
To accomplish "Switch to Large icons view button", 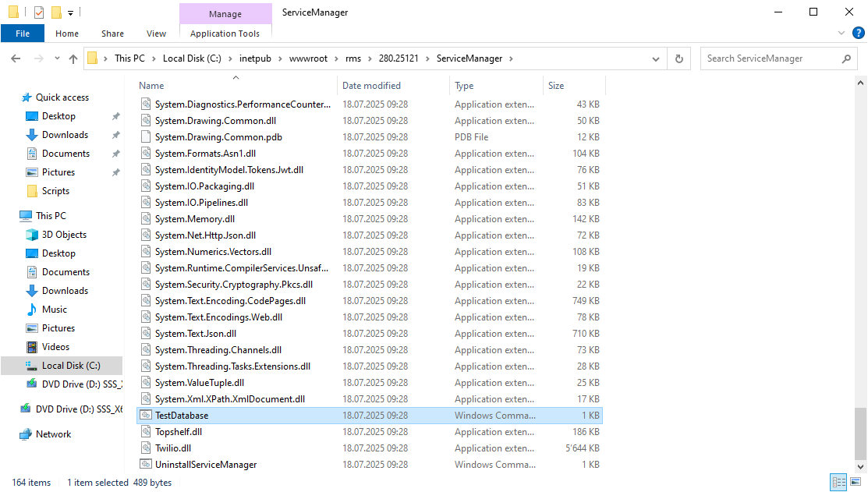I will 856,482.
